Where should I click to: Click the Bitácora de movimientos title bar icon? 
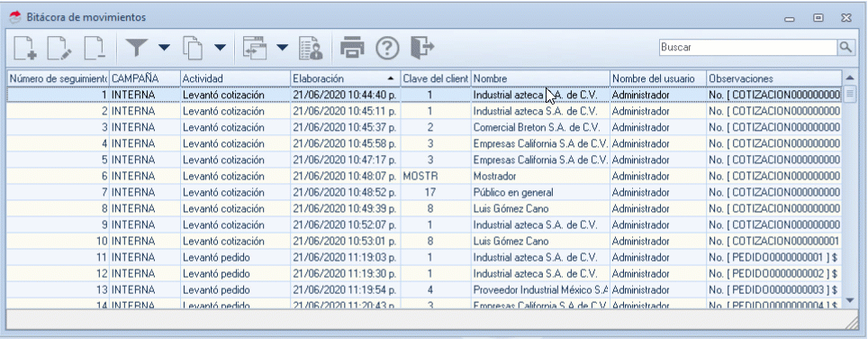point(15,17)
